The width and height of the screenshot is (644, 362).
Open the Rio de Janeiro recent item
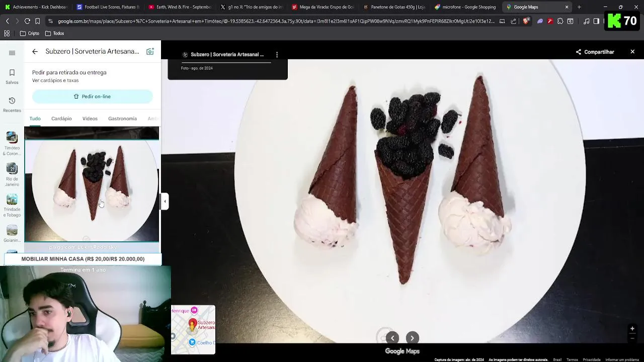pyautogui.click(x=12, y=174)
